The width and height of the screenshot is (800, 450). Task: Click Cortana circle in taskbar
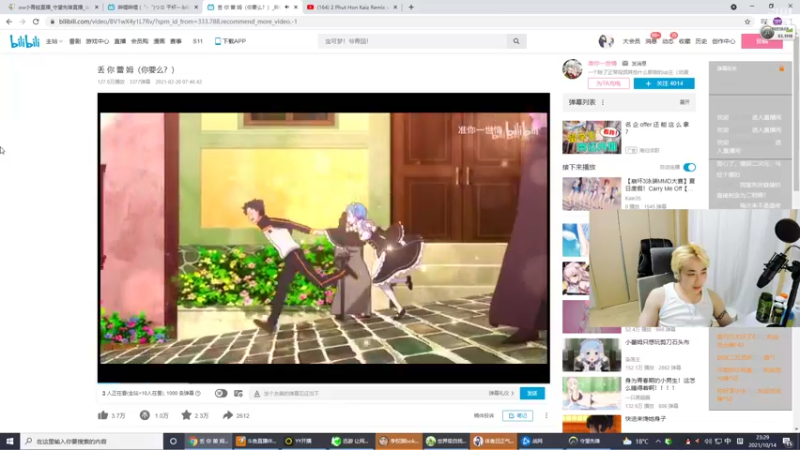pos(173,441)
